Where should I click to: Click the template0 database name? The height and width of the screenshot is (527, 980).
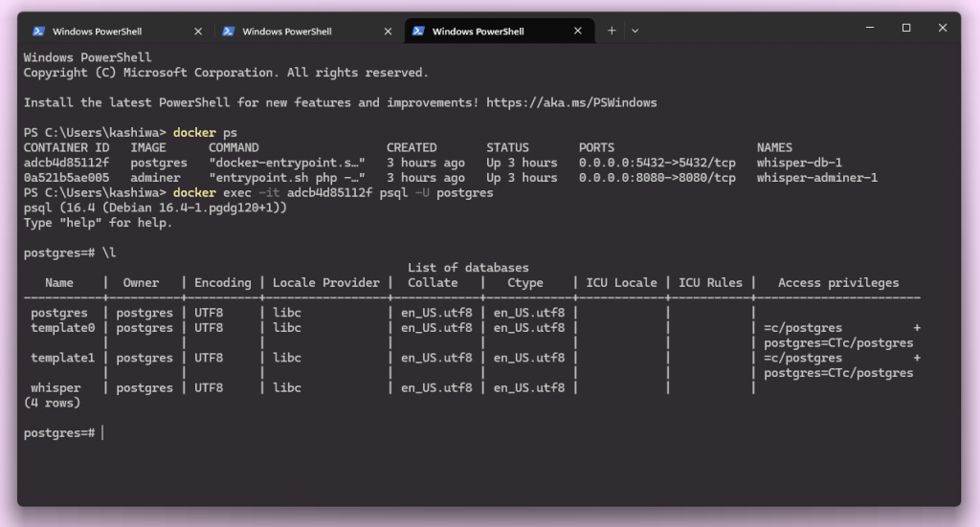click(62, 328)
